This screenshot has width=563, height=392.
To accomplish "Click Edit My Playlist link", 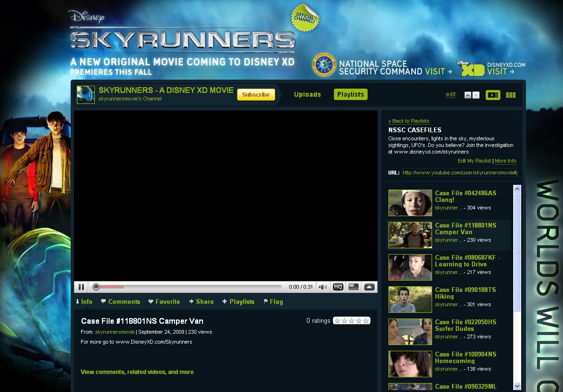I will [474, 161].
